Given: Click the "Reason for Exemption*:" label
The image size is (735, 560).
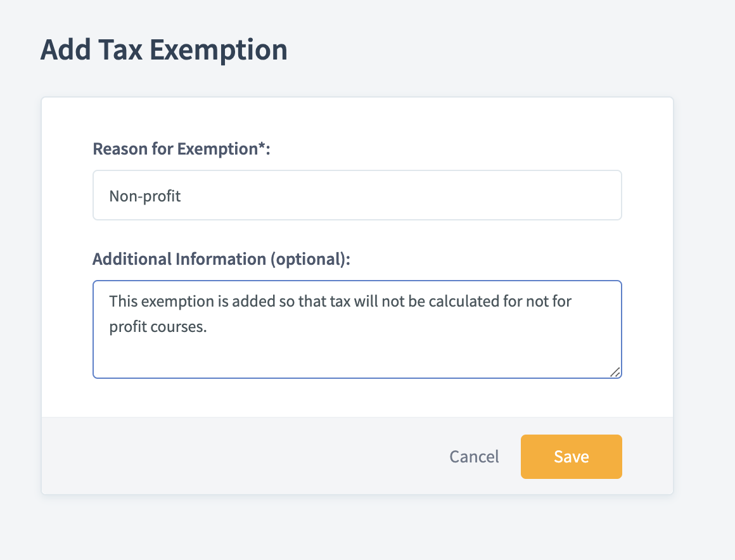Looking at the screenshot, I should [x=181, y=148].
